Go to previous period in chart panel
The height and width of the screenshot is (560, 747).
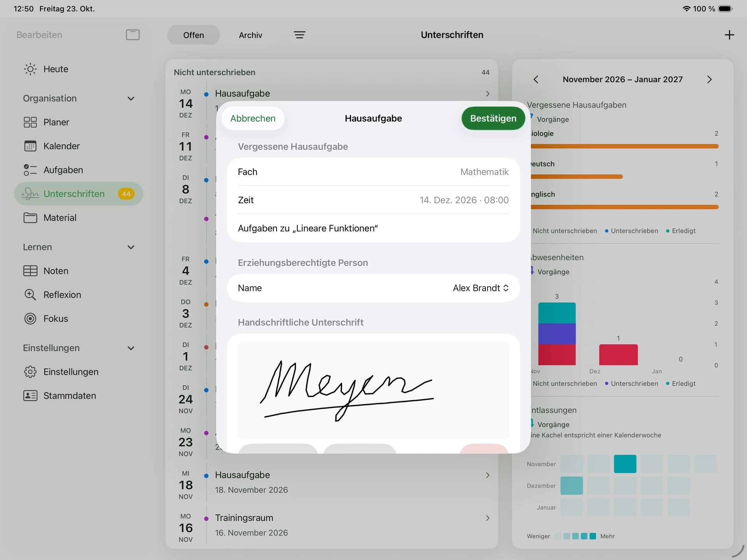(536, 80)
